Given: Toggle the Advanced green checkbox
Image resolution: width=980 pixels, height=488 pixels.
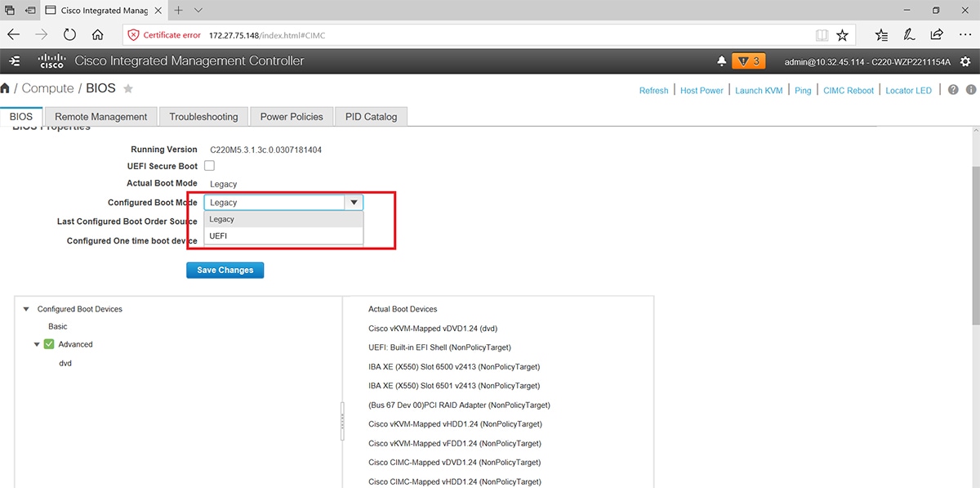Looking at the screenshot, I should [49, 344].
